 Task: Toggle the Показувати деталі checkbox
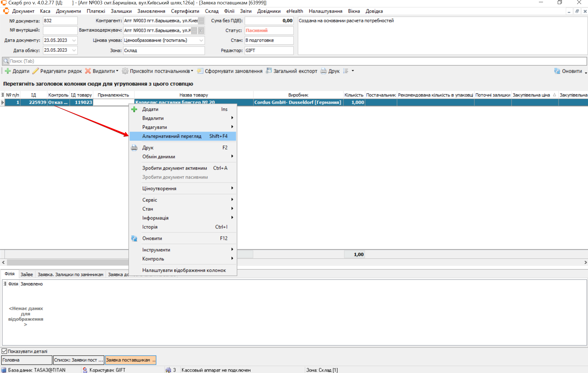(x=4, y=351)
